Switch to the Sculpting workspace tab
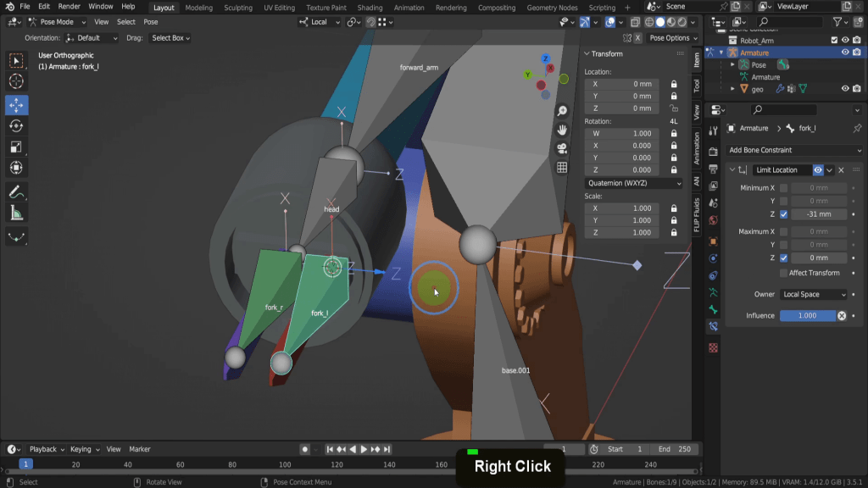 [237, 8]
